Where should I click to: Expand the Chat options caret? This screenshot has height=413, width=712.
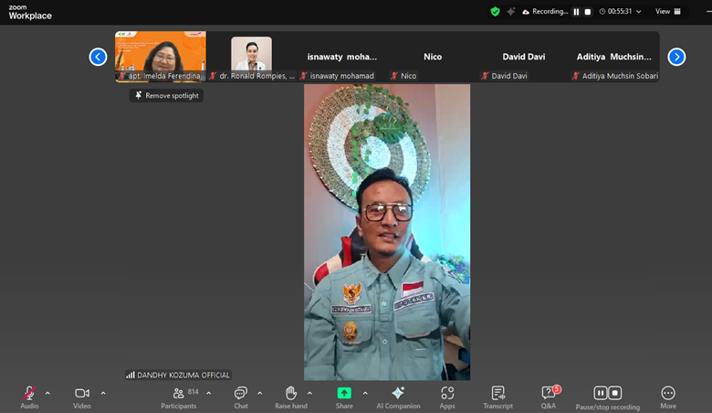(260, 393)
